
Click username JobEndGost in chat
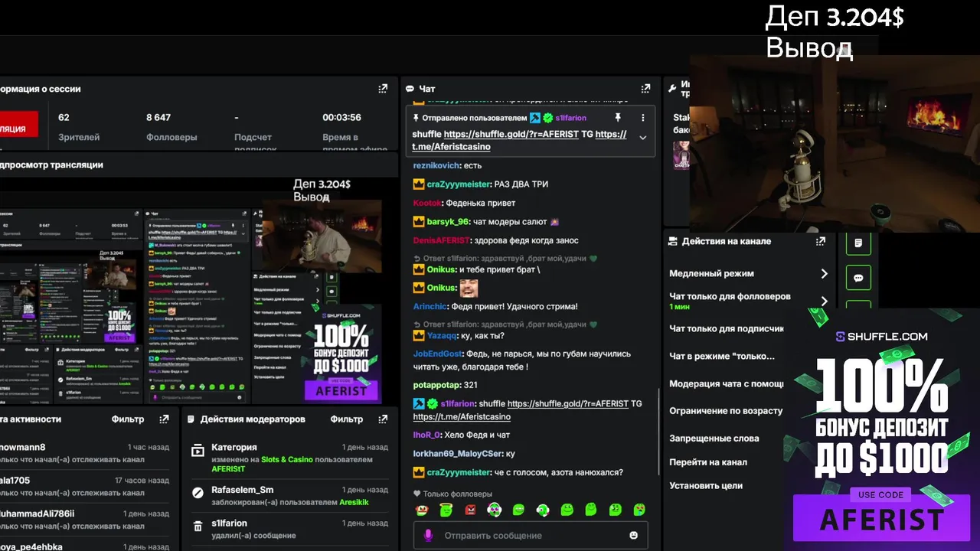tap(438, 354)
